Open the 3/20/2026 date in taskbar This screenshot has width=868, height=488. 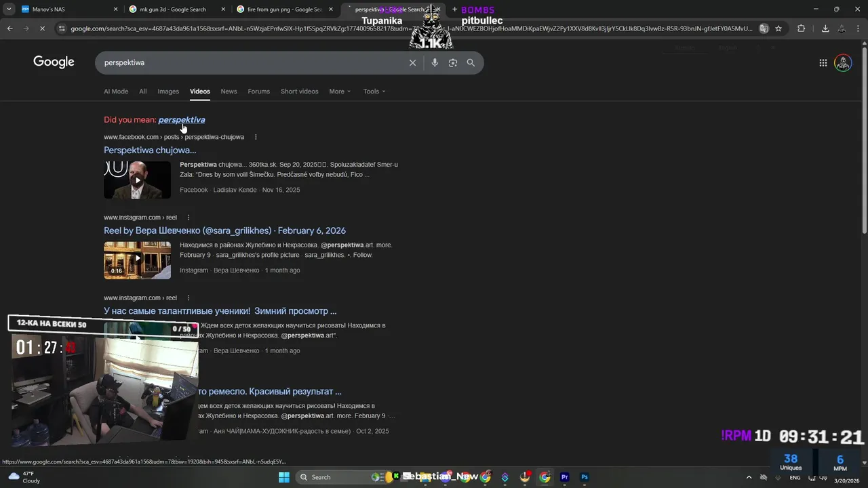pyautogui.click(x=847, y=481)
